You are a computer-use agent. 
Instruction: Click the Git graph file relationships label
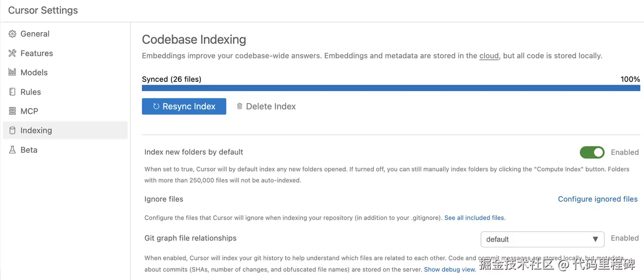point(190,238)
